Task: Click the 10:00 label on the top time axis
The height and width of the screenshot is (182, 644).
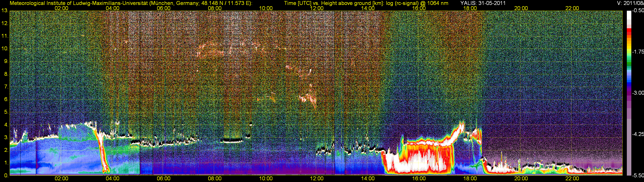Action: coord(266,8)
